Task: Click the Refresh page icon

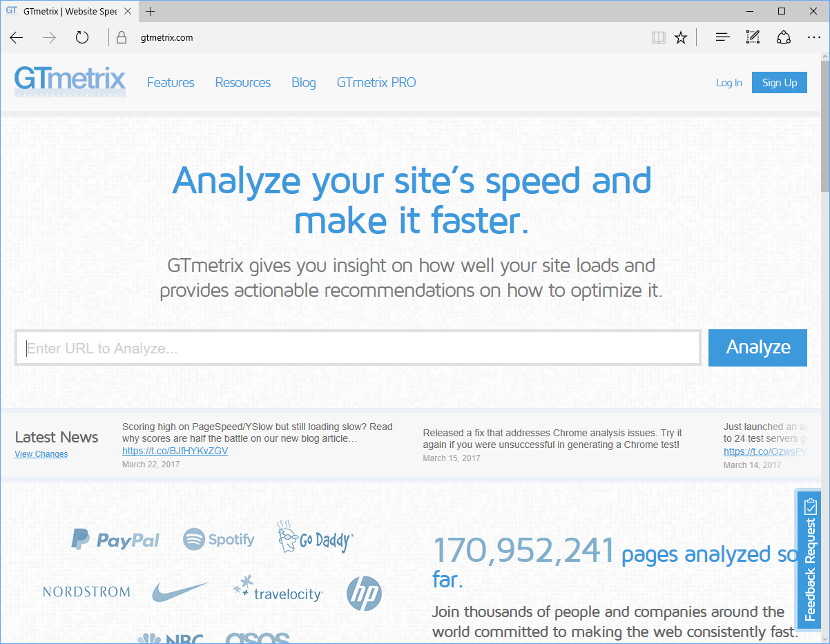Action: tap(82, 38)
